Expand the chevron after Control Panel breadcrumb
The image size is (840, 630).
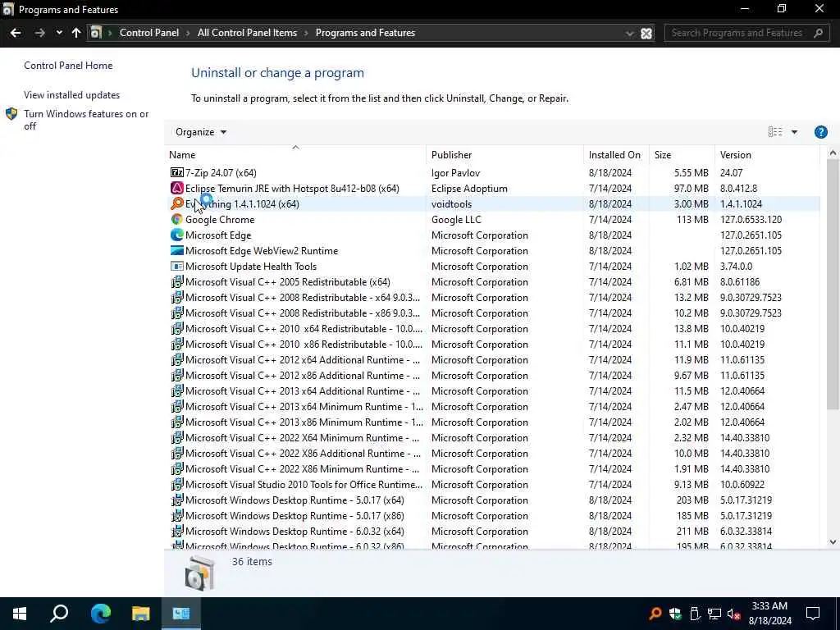point(188,33)
